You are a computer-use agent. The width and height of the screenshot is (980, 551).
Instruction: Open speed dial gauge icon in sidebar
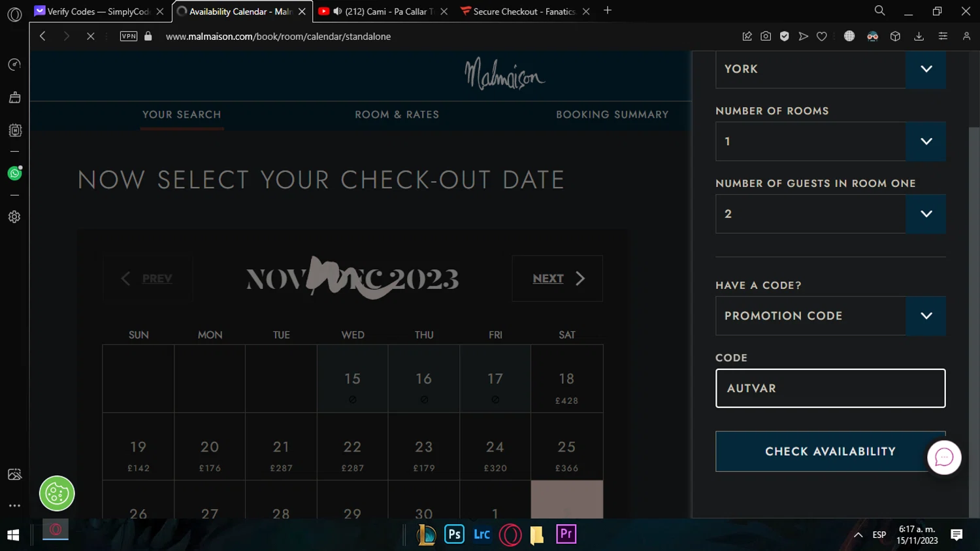coord(14,64)
